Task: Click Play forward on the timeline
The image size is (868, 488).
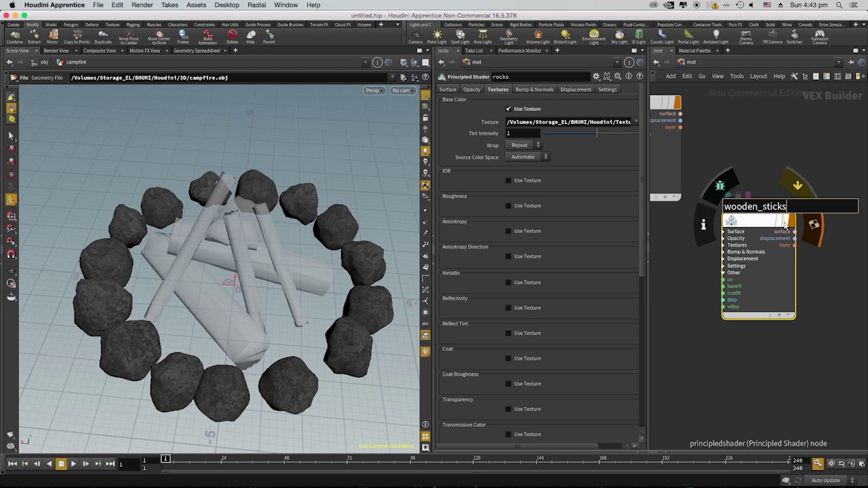Action: point(73,464)
